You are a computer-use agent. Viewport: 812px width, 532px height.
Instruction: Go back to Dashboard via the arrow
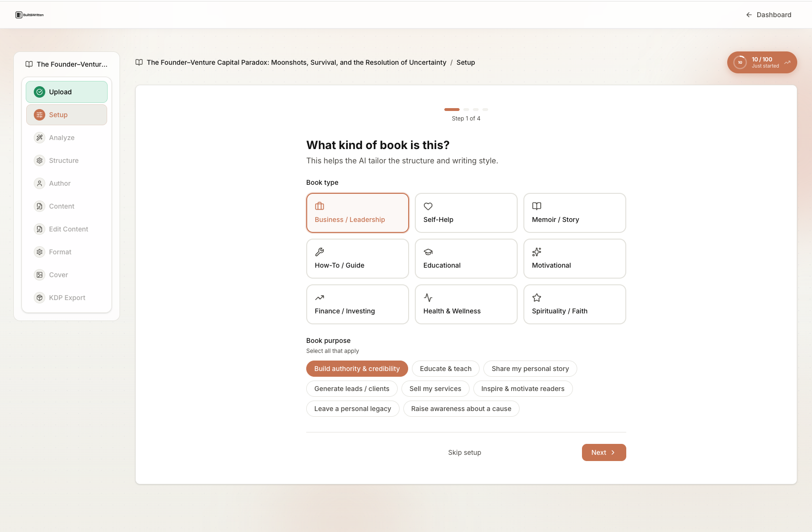pyautogui.click(x=749, y=15)
